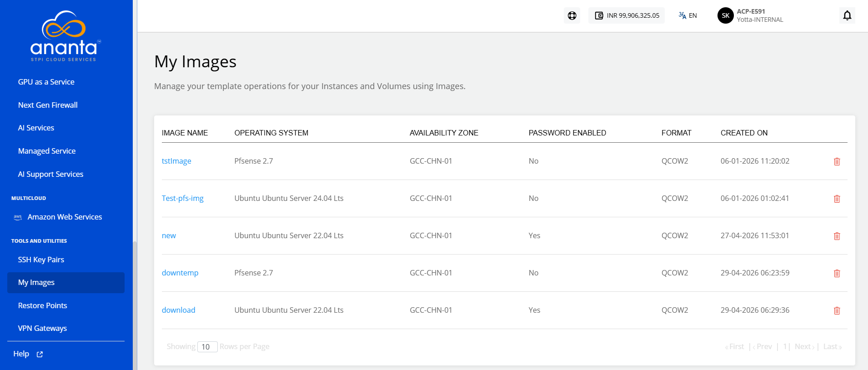Viewport: 868px width, 370px height.
Task: Delete the Test-pfs-img image
Action: click(837, 199)
